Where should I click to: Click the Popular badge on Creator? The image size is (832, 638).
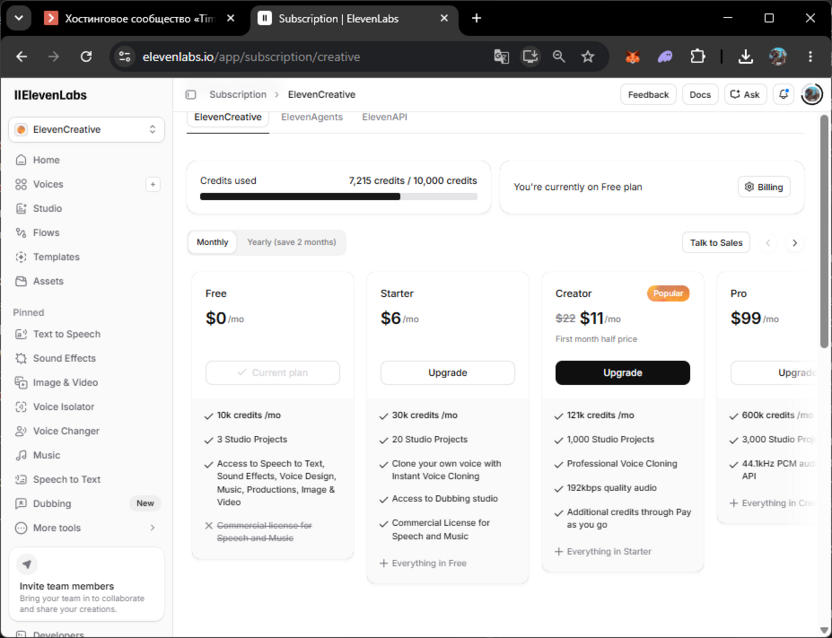pyautogui.click(x=668, y=294)
